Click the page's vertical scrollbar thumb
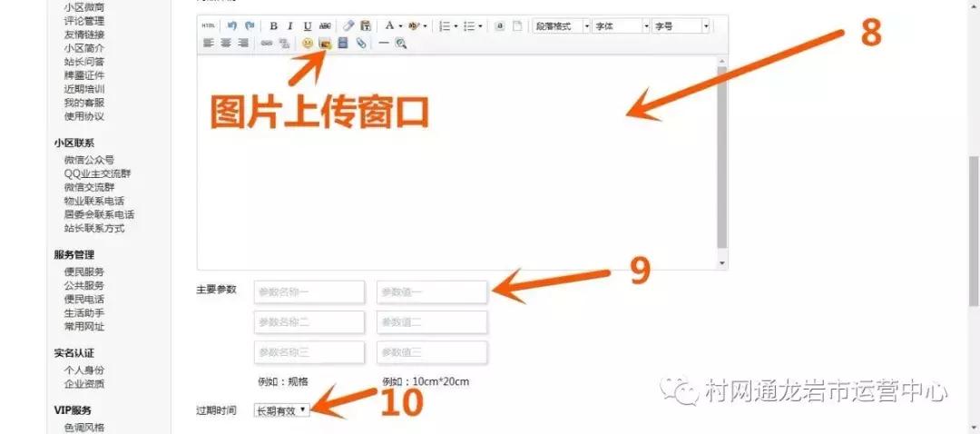Screen dimensions: 980x434 pos(975,230)
